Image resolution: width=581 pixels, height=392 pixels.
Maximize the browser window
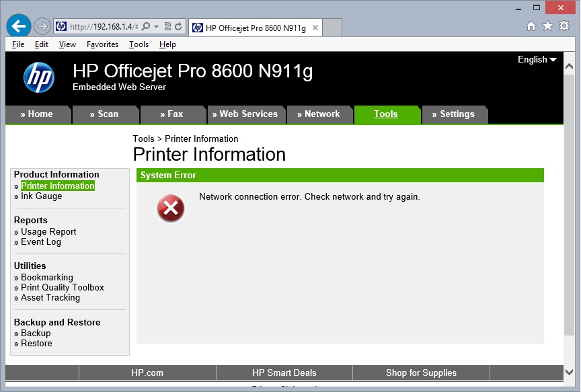click(x=536, y=8)
